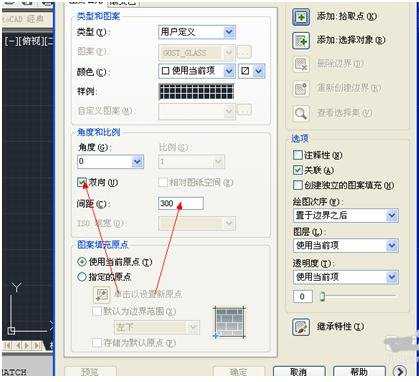Click the Remove boundaries icon
The width and height of the screenshot is (419, 382).
click(x=301, y=64)
